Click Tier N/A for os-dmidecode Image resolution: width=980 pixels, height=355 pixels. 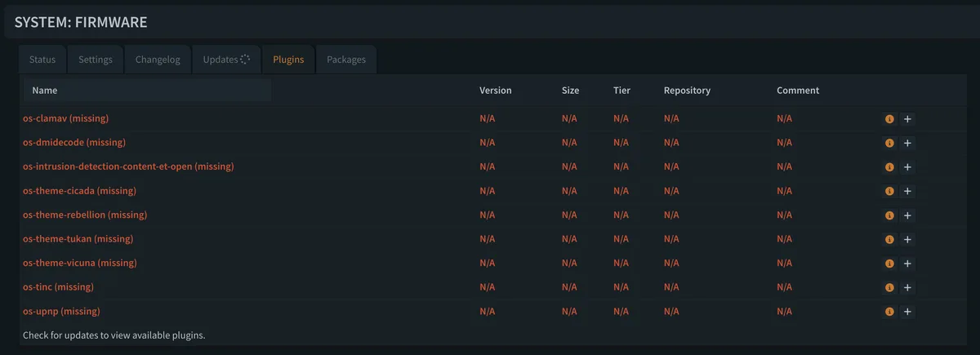(621, 142)
